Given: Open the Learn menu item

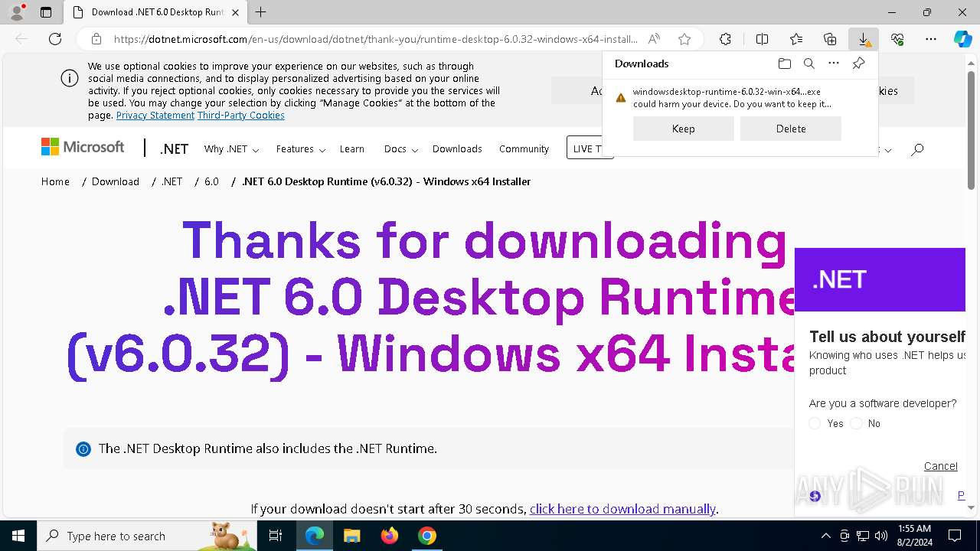Looking at the screenshot, I should [x=352, y=149].
